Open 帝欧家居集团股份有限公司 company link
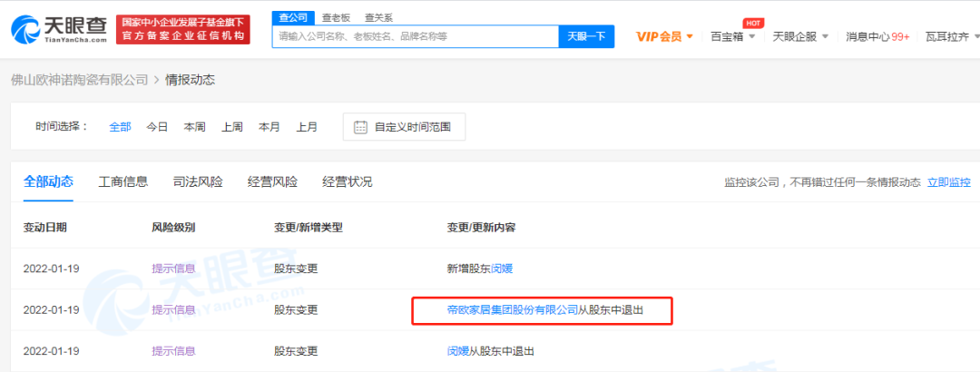Image resolution: width=980 pixels, height=372 pixels. click(x=513, y=309)
